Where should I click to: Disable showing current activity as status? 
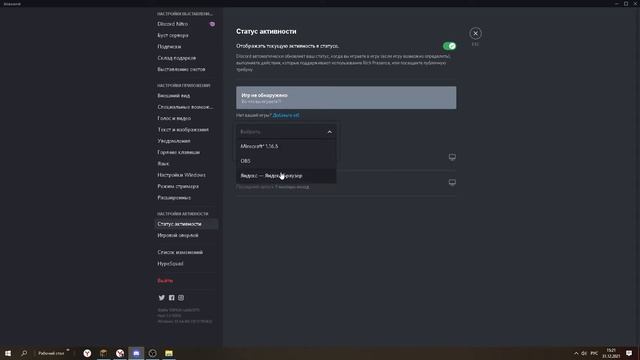449,46
